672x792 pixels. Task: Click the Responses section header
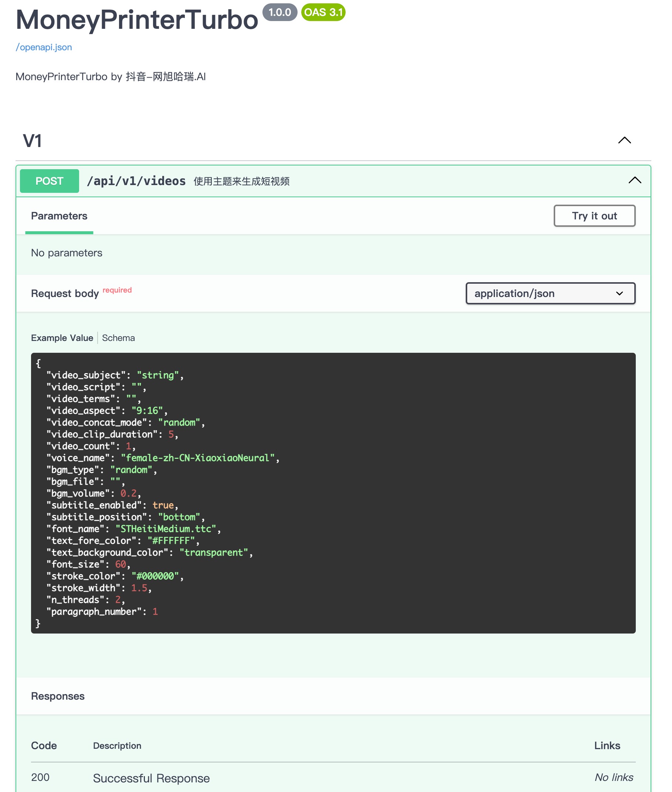pyautogui.click(x=58, y=696)
